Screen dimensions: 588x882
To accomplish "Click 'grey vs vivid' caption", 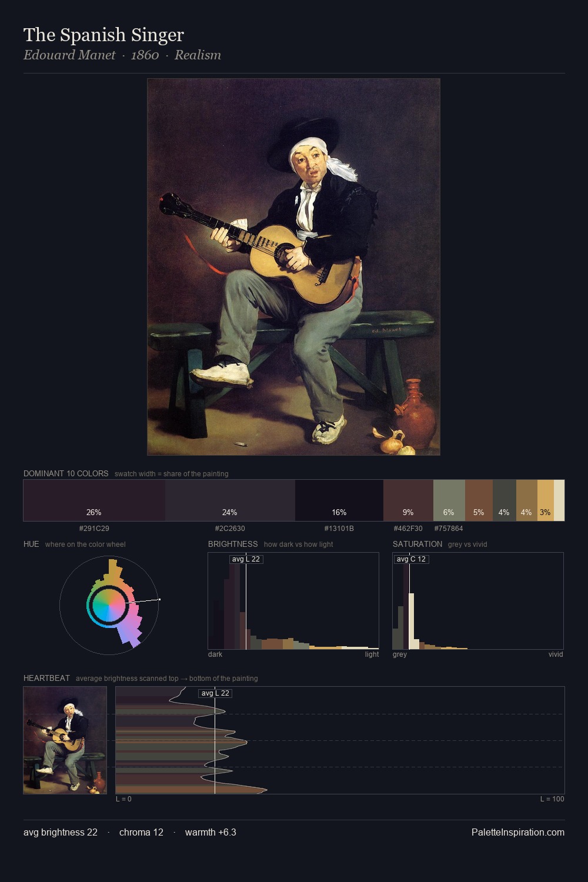I will coord(467,544).
